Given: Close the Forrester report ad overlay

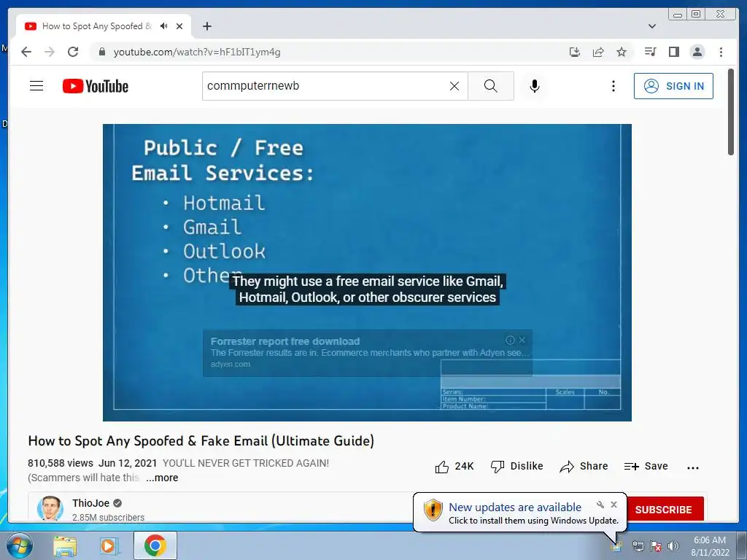Looking at the screenshot, I should click(522, 340).
